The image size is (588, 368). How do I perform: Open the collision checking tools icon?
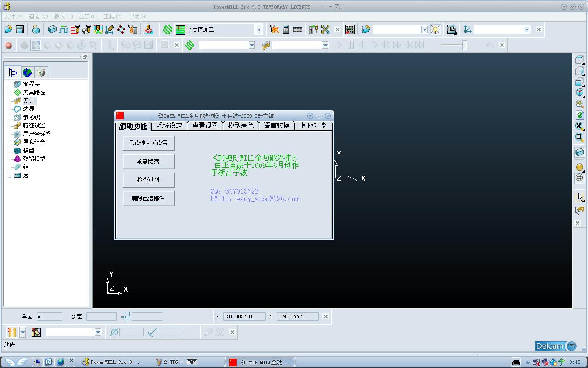point(314,29)
